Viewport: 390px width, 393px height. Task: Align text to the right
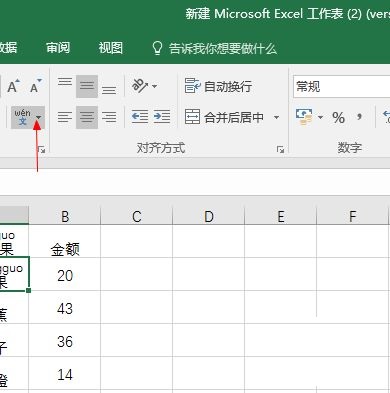pos(109,117)
